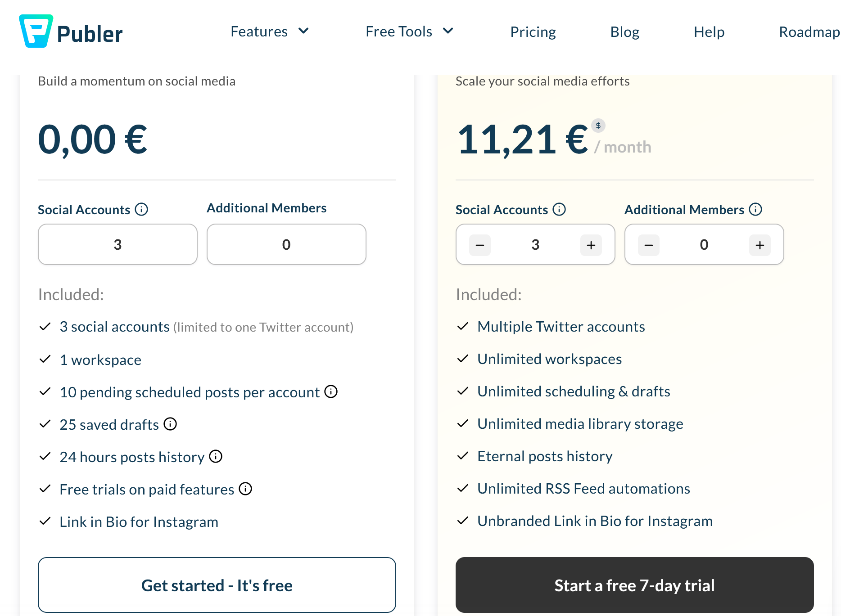Click info icon beside pending scheduled posts

331,391
